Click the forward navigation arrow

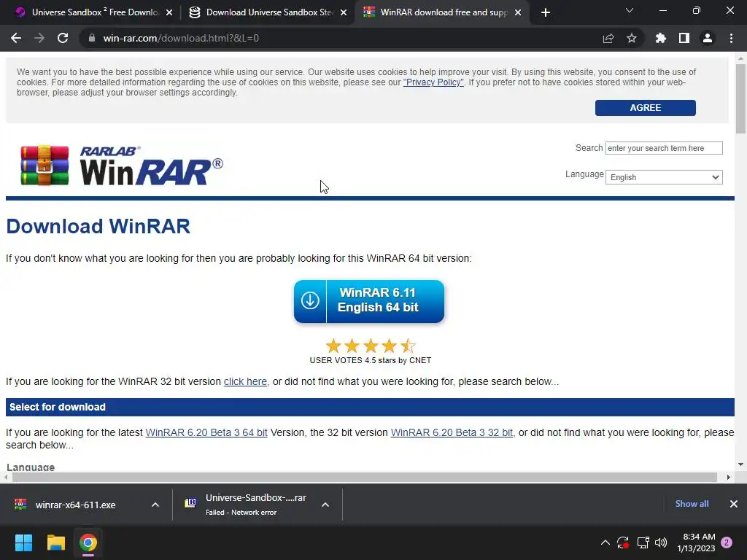point(39,38)
